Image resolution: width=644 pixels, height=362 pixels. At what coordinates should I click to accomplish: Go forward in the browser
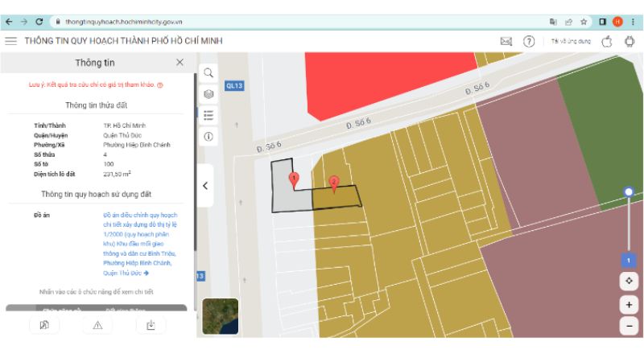pyautogui.click(x=24, y=22)
